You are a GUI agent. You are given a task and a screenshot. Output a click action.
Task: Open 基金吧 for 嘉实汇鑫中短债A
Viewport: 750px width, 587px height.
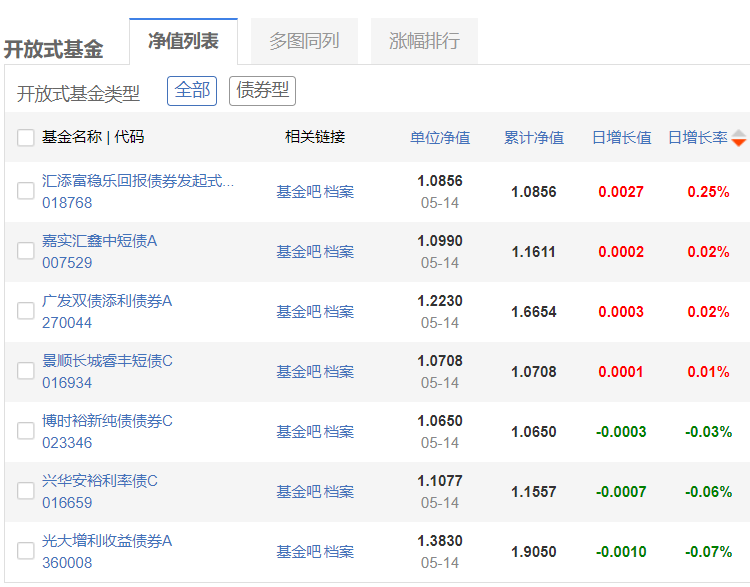[299, 252]
